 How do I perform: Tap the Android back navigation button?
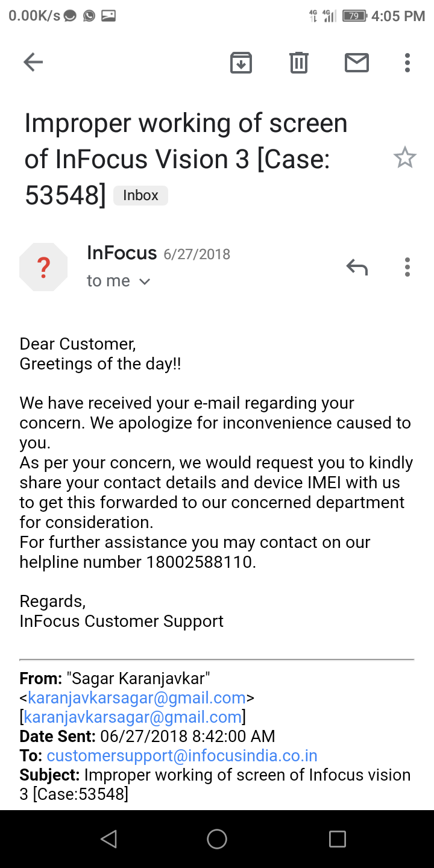[x=108, y=839]
